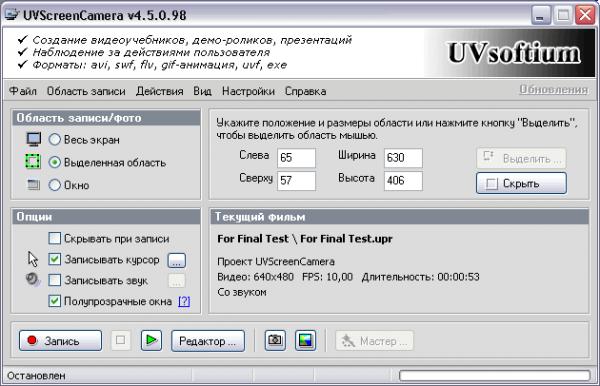Click the status bar progress bar
This screenshot has width=600, height=386.
click(x=494, y=375)
